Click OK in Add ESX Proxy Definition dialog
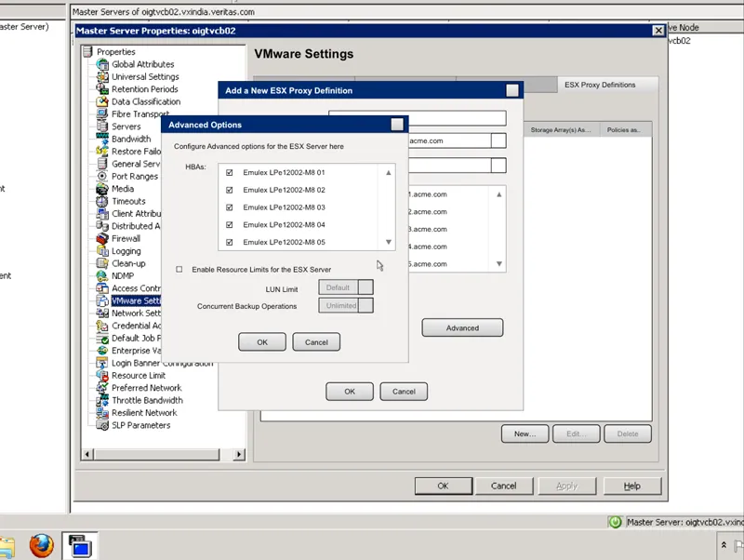 350,391
